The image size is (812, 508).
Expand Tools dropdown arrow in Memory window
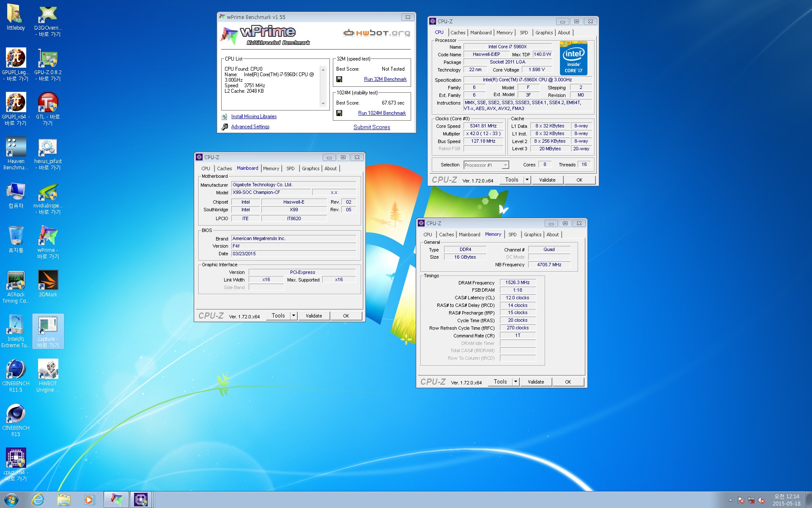click(516, 382)
